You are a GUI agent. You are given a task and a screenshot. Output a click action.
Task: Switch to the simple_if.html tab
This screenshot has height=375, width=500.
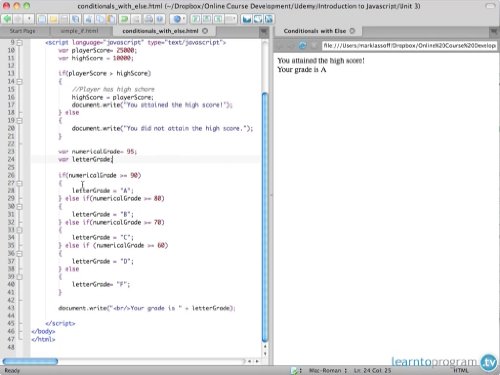pyautogui.click(x=79, y=31)
